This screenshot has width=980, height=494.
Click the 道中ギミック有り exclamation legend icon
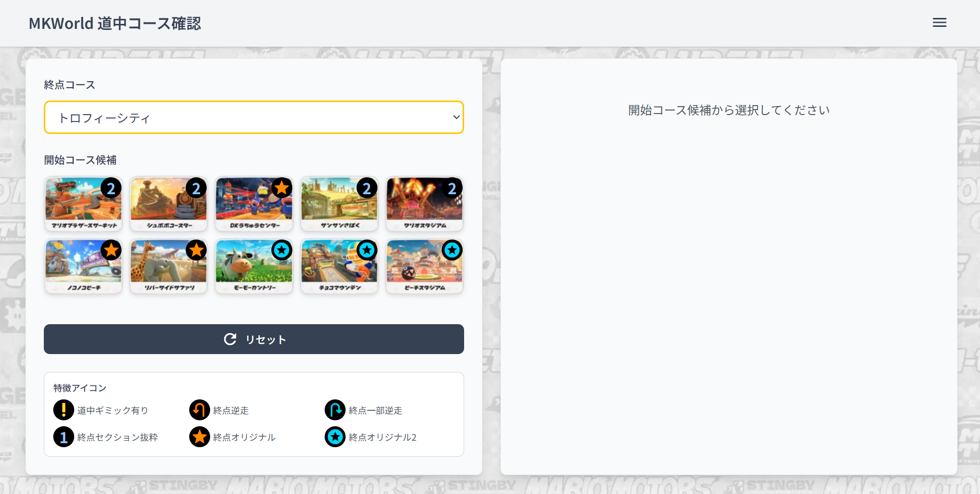[x=64, y=410]
